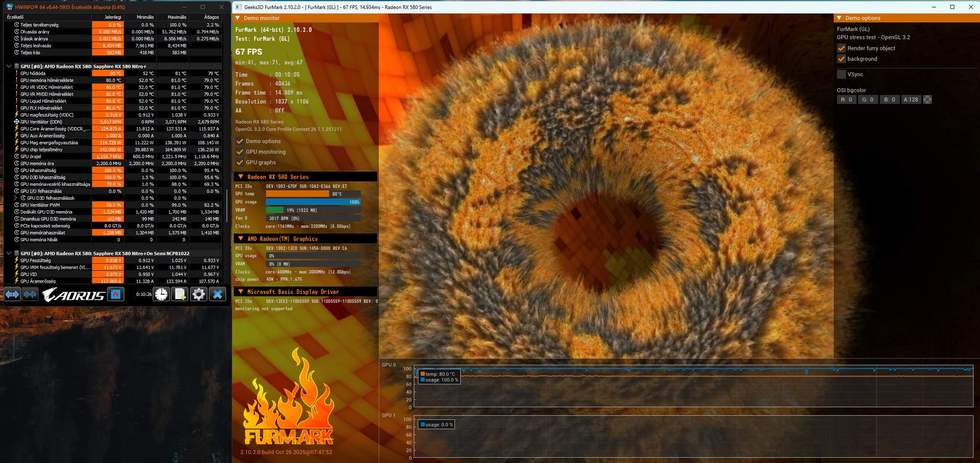
Task: Click the flame chip icon in HWiNFO toolbar
Action: click(116, 294)
